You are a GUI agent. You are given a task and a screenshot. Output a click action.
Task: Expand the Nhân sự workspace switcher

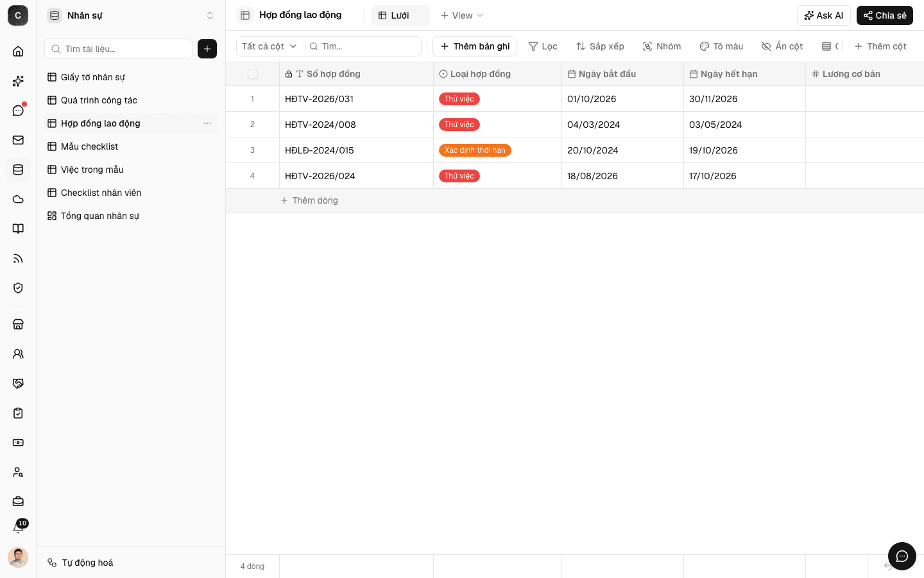131,15
